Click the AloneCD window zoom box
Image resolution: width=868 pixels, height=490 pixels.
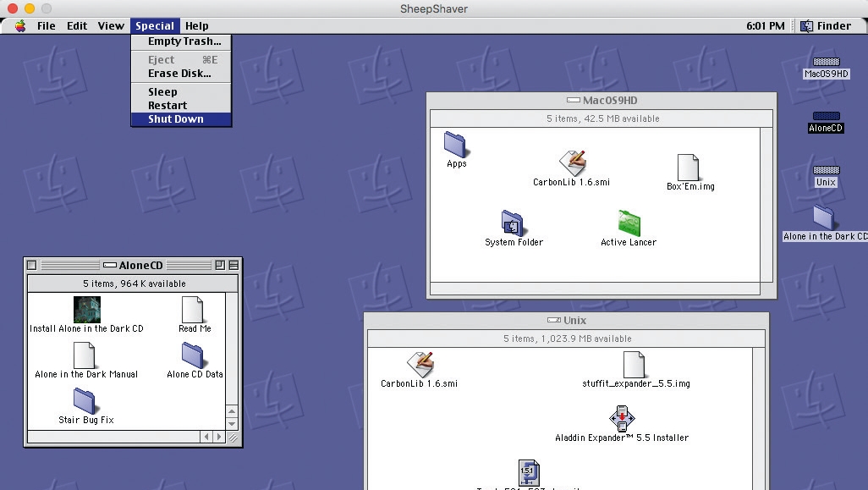220,265
